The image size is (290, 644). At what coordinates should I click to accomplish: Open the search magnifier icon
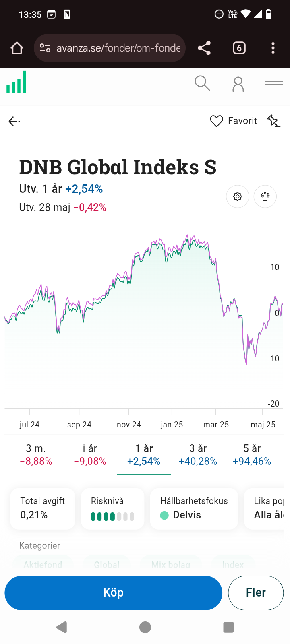point(202,84)
